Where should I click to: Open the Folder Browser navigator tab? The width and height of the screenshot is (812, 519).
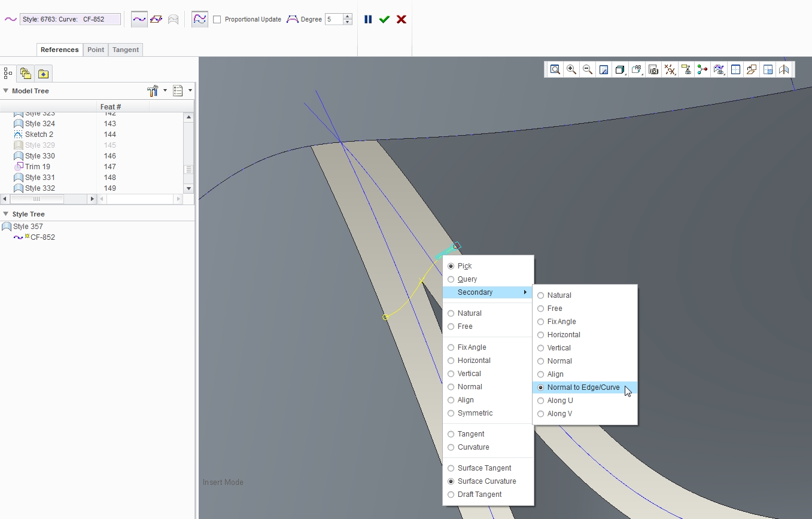(25, 74)
